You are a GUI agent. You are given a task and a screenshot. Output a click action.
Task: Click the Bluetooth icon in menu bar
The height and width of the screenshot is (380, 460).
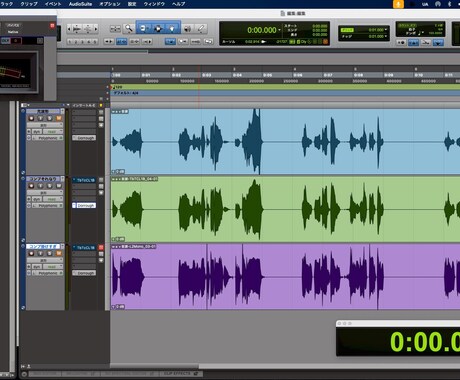tap(449, 4)
